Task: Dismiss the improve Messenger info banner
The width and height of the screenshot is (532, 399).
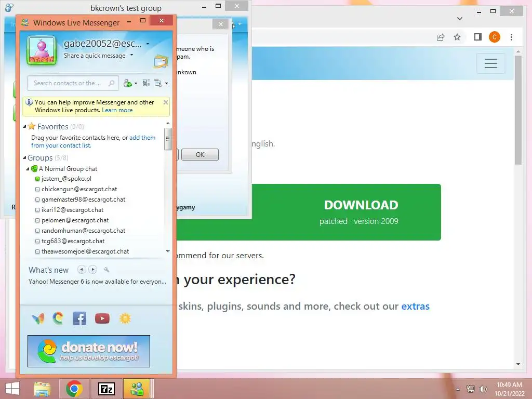Action: coord(166,102)
